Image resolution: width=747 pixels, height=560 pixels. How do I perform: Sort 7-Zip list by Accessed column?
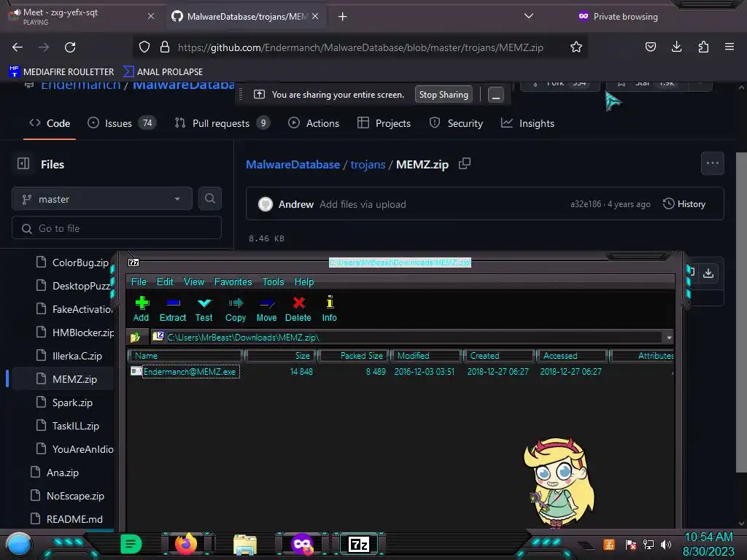pyautogui.click(x=572, y=356)
